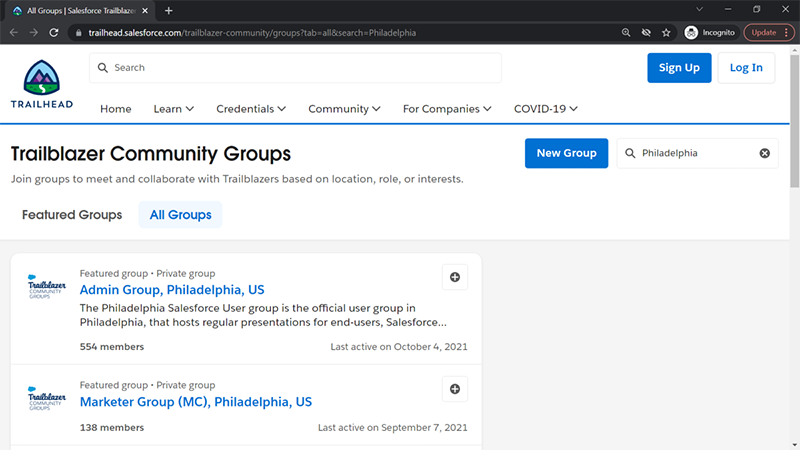Expand the For Companies menu
The width and height of the screenshot is (800, 450).
pos(447,109)
